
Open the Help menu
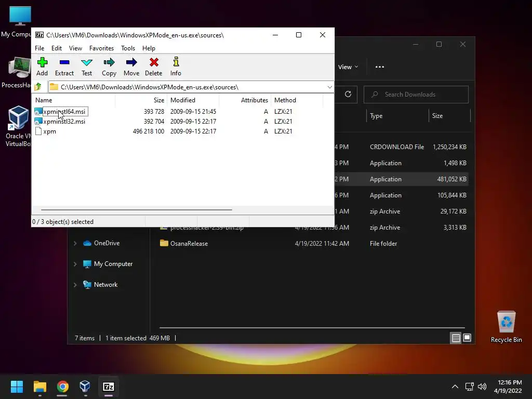click(149, 48)
